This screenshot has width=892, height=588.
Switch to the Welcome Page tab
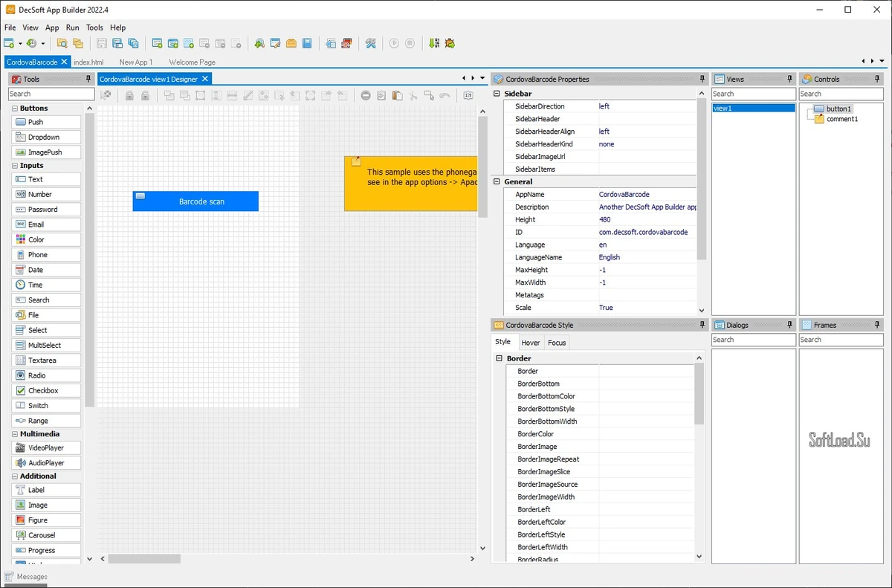(x=192, y=62)
